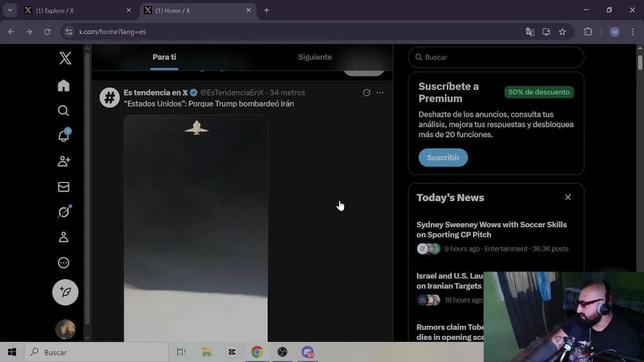Click the Windows taskbar Buscar search box

97,352
